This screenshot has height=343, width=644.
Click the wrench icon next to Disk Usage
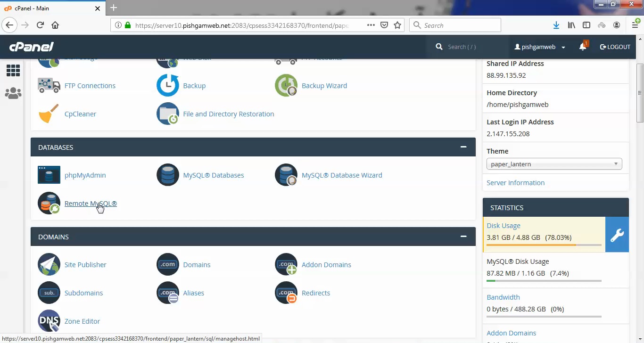point(617,235)
